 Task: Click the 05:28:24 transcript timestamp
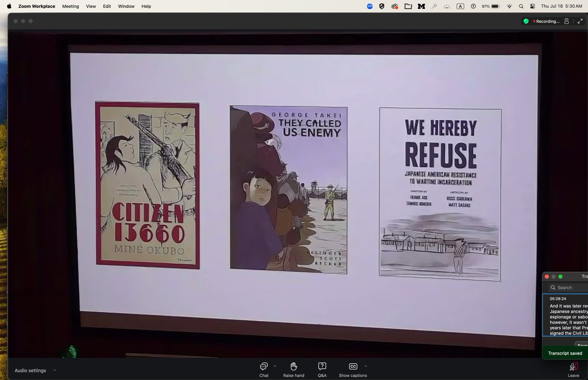point(558,299)
